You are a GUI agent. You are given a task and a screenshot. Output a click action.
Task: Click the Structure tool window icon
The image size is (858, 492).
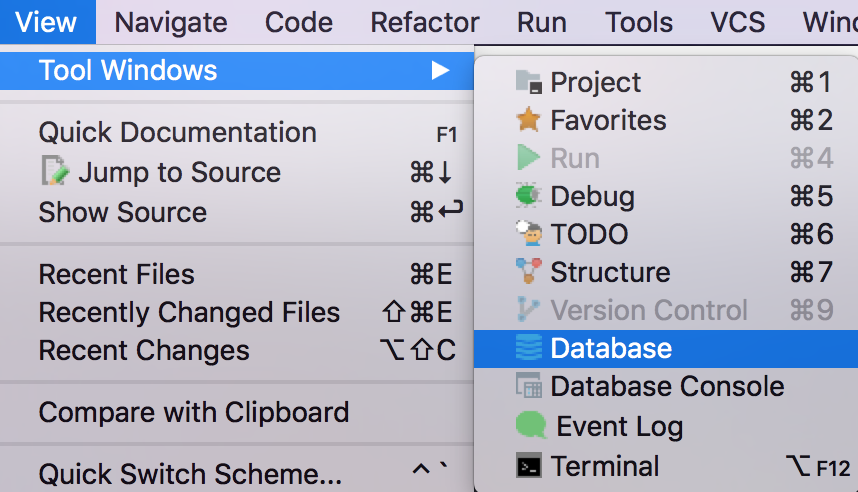tap(529, 271)
